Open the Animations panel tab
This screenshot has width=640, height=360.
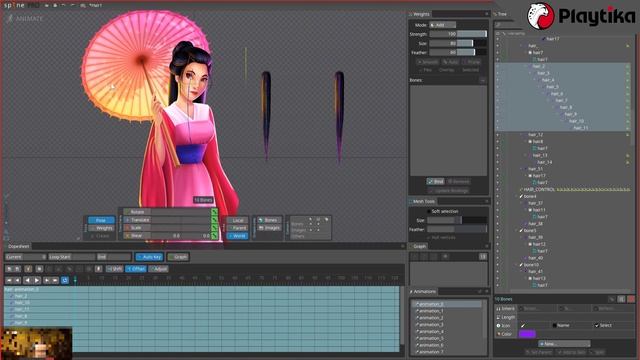tap(424, 291)
